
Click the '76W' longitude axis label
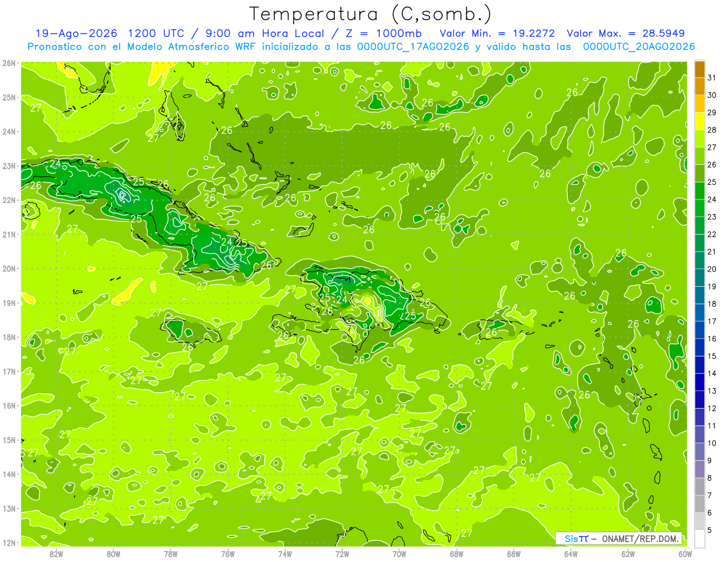click(228, 554)
